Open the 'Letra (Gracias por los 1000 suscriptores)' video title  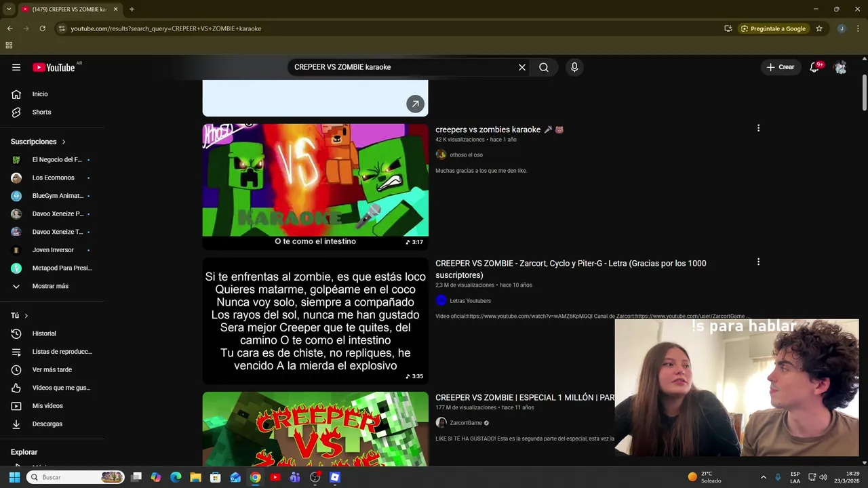coord(571,269)
